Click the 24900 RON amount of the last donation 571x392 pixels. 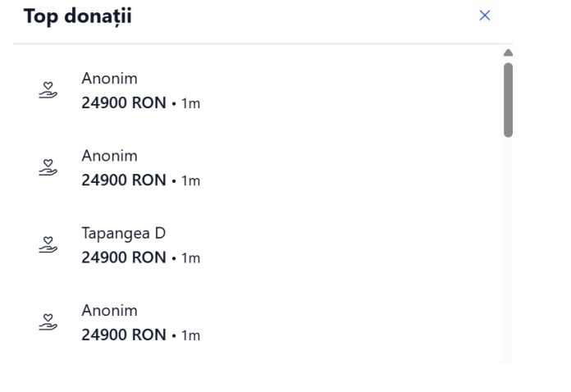(123, 335)
